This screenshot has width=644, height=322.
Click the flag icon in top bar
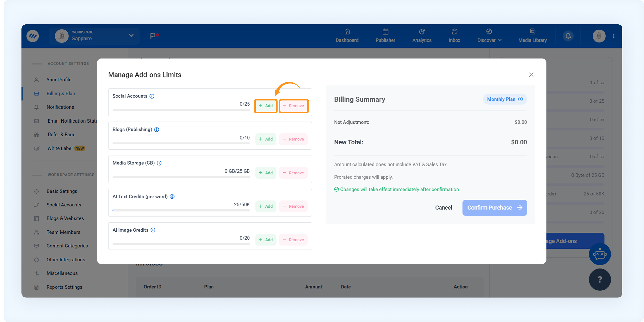(153, 36)
